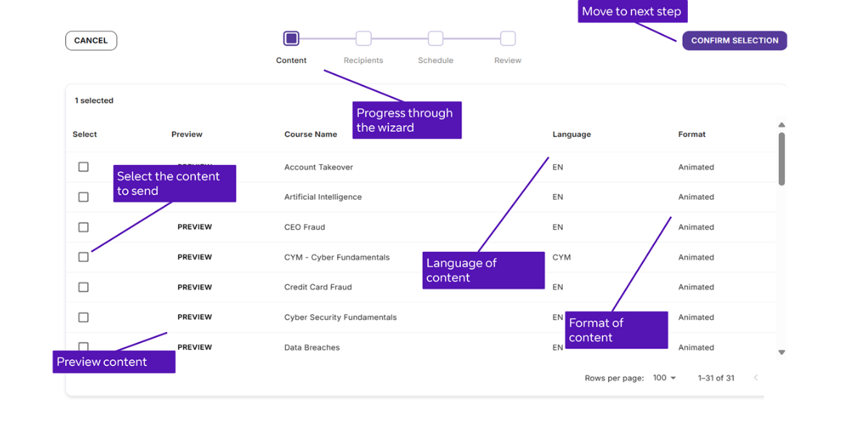
Task: Click the Content wizard tab label
Action: (x=291, y=61)
